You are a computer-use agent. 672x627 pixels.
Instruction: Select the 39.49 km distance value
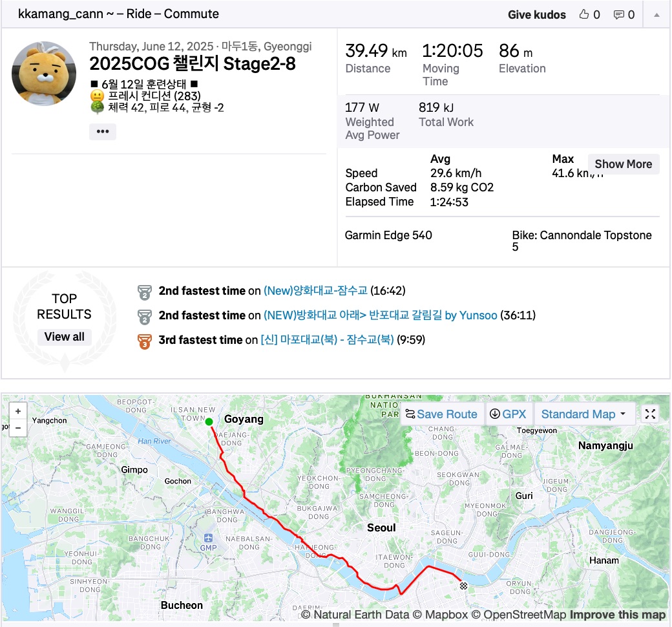click(376, 51)
